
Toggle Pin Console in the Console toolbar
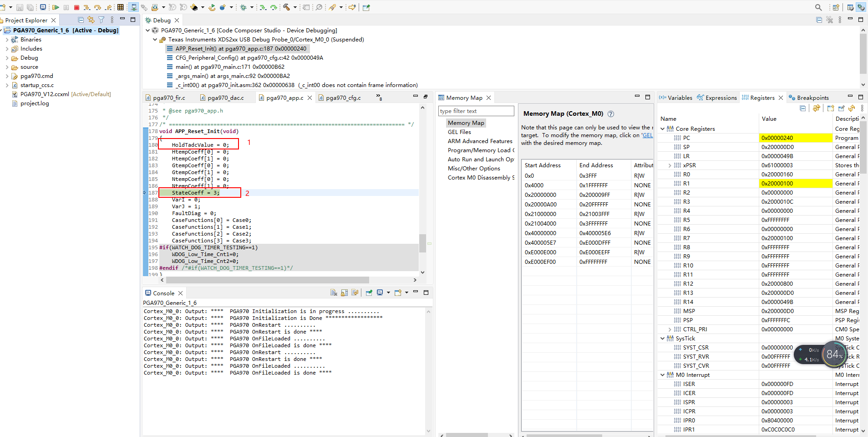click(369, 293)
